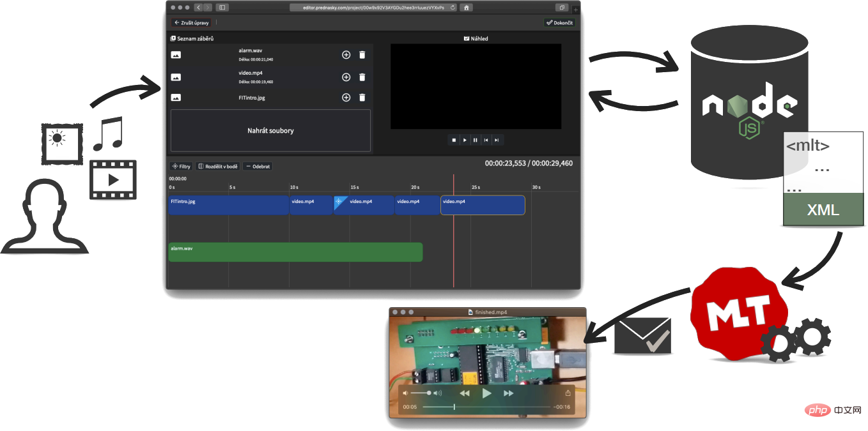Click the Seznam záběrů heading
The image size is (868, 431).
[x=192, y=38]
